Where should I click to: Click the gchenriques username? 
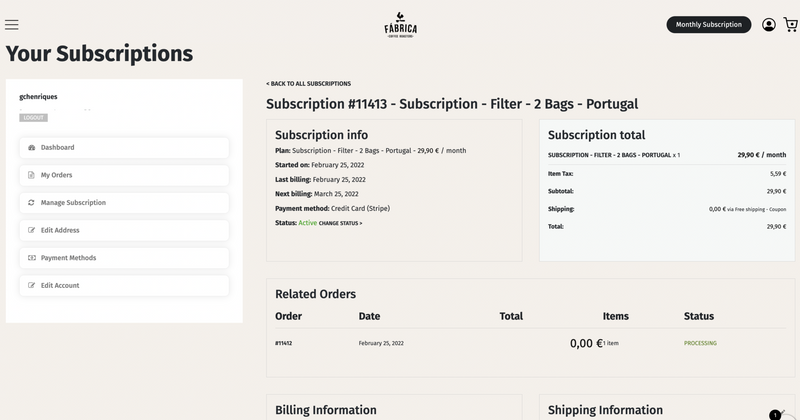(x=39, y=96)
